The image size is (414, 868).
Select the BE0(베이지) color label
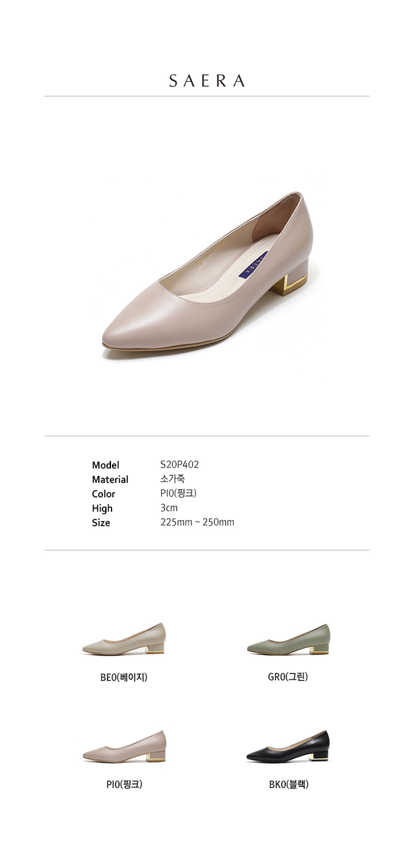124,677
